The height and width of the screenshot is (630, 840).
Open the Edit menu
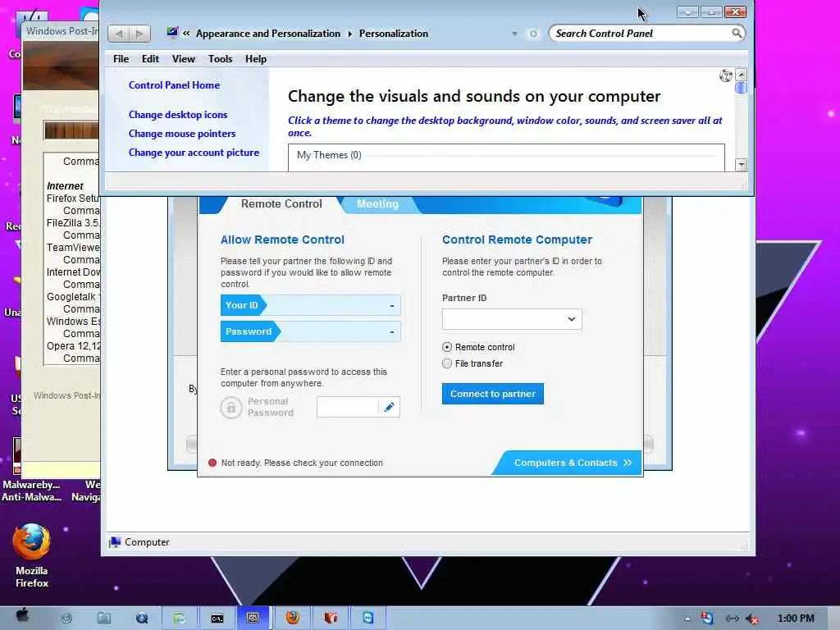150,59
